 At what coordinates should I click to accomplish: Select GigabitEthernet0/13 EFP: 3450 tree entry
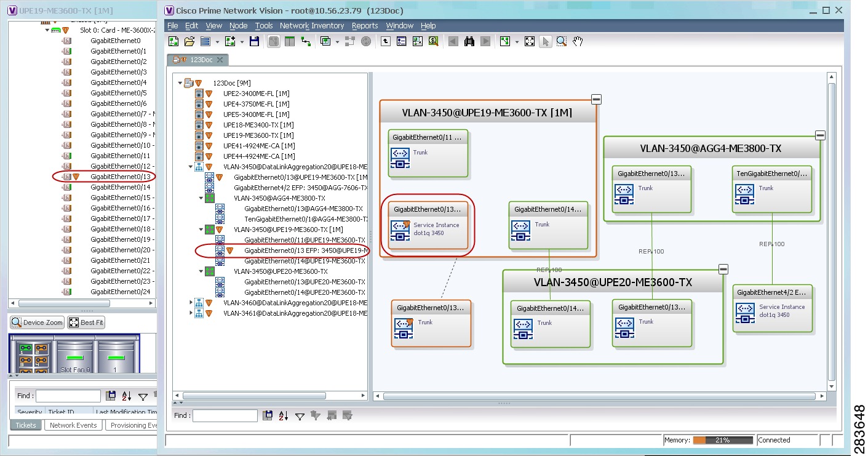click(306, 250)
